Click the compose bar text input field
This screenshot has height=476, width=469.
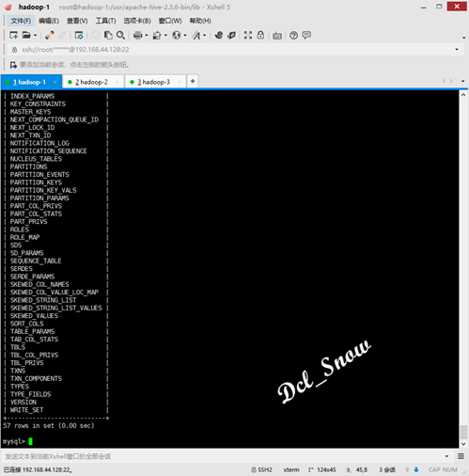(224, 456)
